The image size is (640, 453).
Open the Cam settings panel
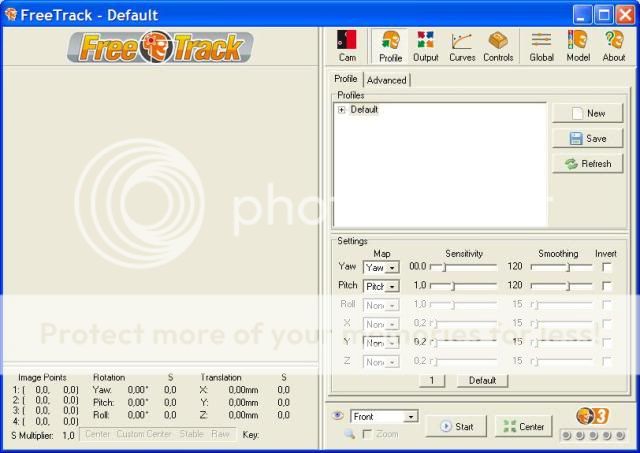point(347,45)
